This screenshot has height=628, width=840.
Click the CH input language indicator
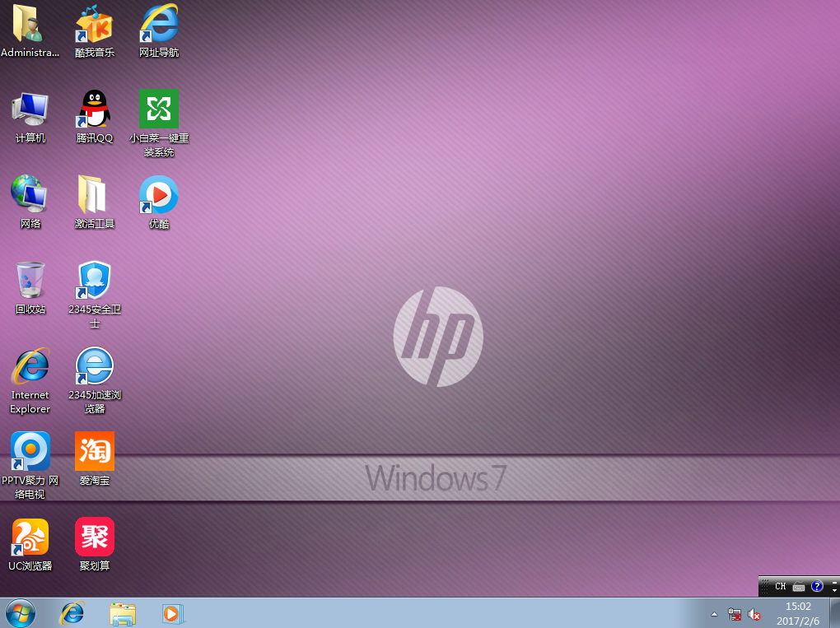click(x=780, y=586)
